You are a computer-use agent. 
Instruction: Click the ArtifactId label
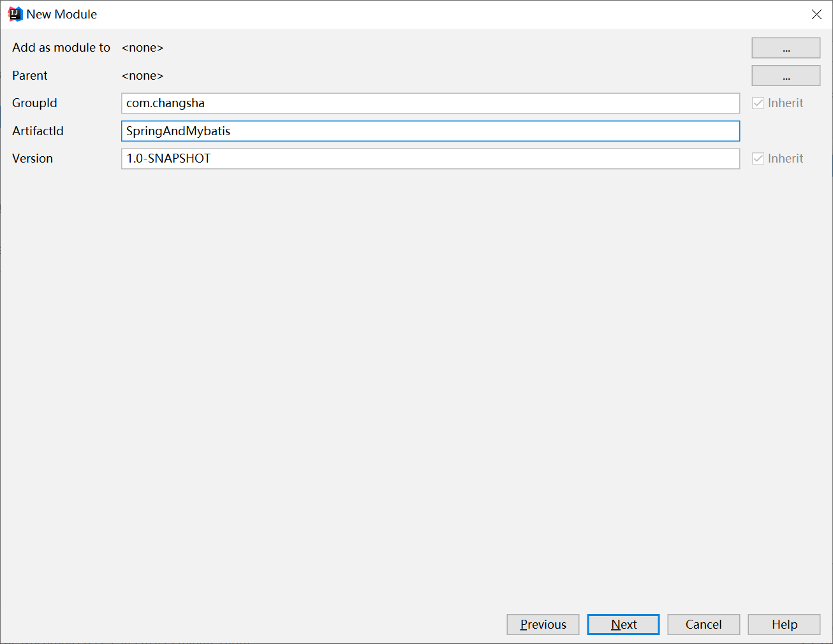click(x=38, y=131)
